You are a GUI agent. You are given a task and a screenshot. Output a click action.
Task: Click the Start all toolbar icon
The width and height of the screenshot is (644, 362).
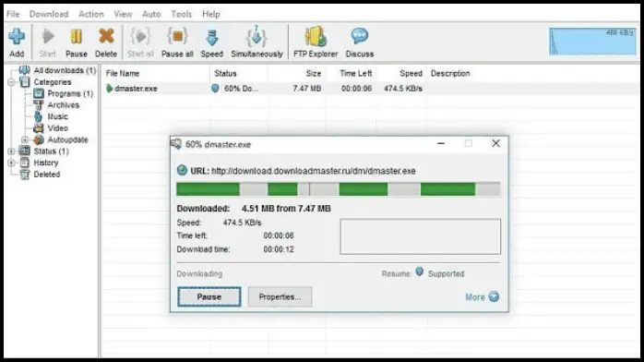tap(140, 42)
